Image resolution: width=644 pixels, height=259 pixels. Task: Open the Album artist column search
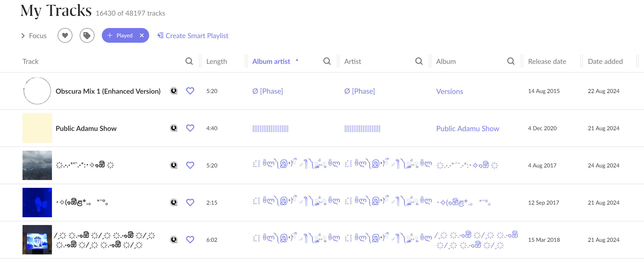pyautogui.click(x=327, y=61)
